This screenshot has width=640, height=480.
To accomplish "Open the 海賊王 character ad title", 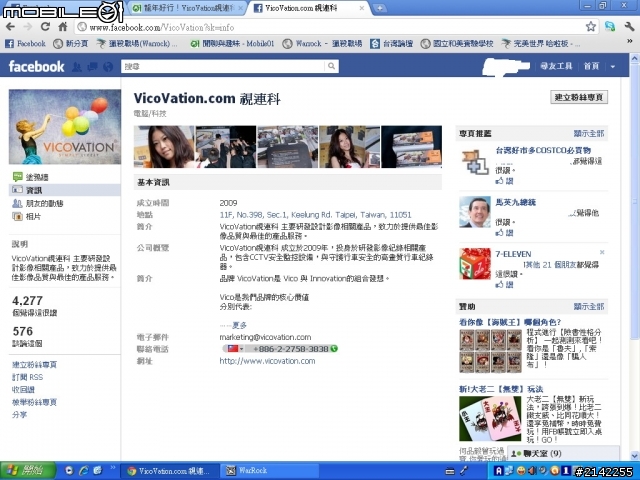I will click(x=510, y=322).
